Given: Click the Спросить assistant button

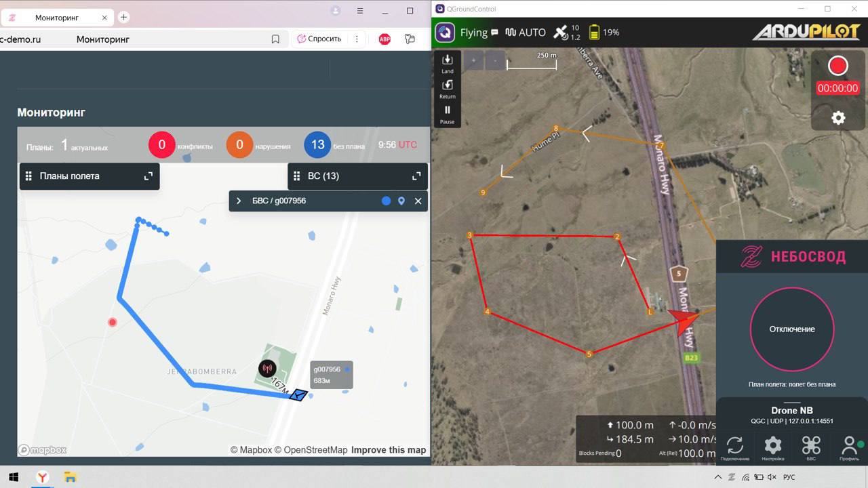Looking at the screenshot, I should tap(319, 39).
